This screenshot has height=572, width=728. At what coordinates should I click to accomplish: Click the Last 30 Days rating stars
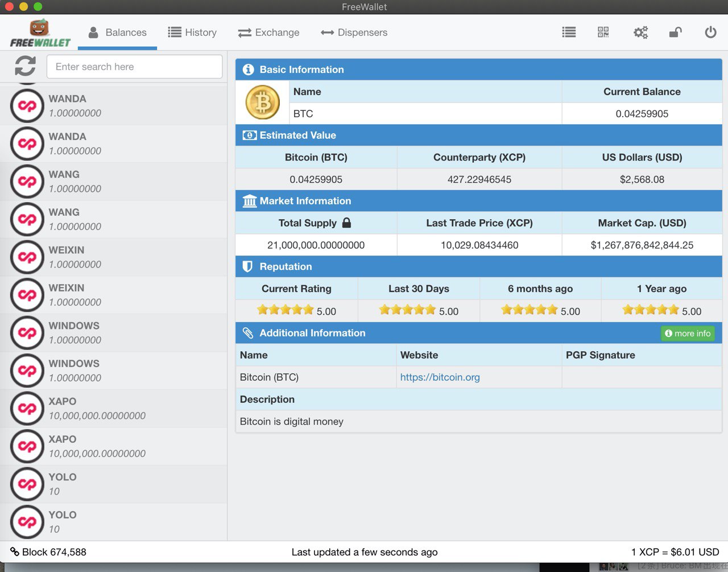tap(407, 310)
